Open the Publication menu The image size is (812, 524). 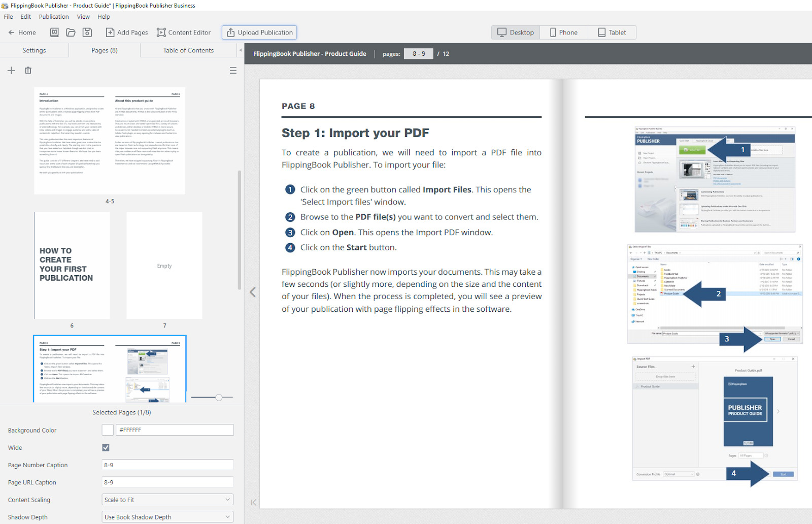(x=54, y=17)
